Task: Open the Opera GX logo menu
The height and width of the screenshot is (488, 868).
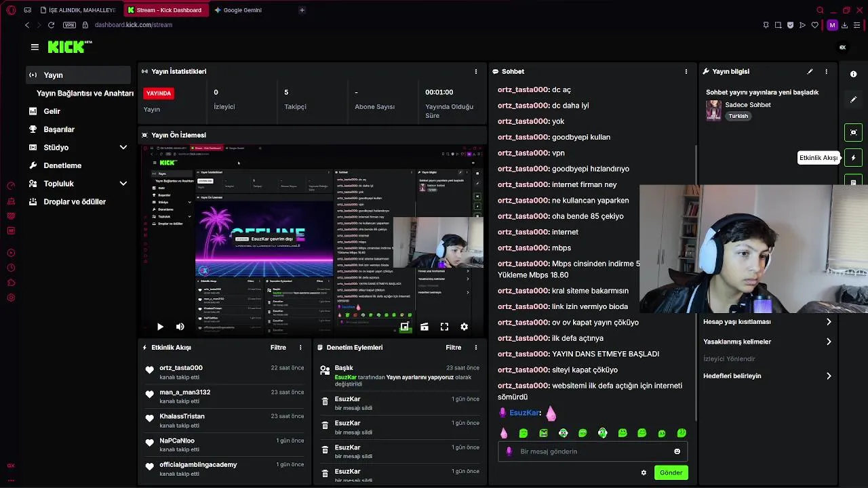Action: pos(11,10)
